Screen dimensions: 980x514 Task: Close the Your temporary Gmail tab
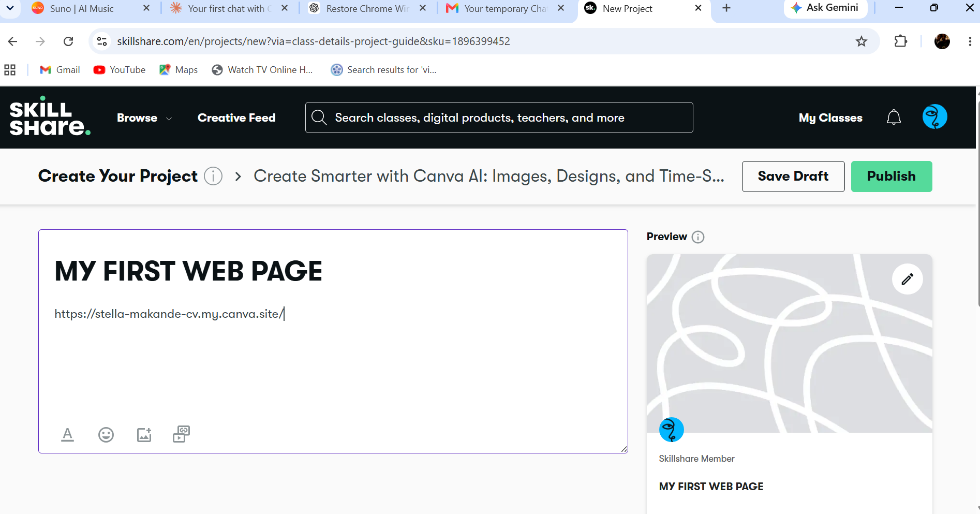tap(561, 8)
